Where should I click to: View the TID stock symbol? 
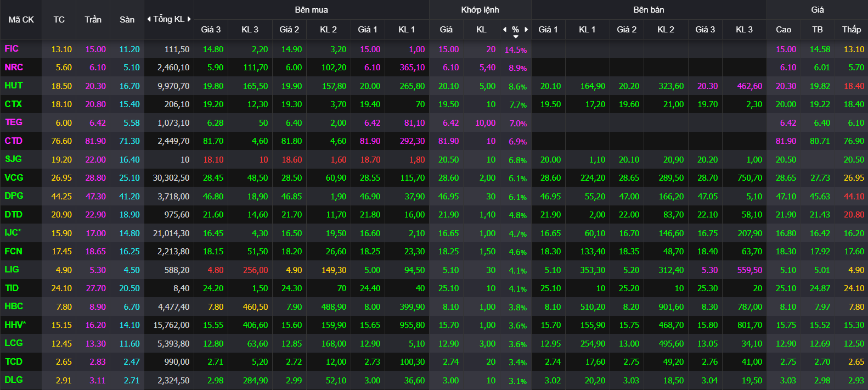(x=12, y=288)
